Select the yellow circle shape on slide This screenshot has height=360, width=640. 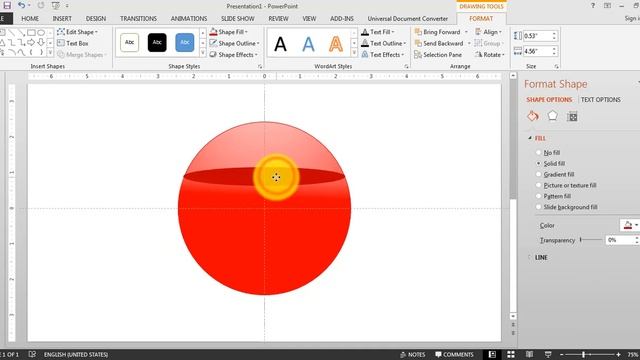click(276, 177)
